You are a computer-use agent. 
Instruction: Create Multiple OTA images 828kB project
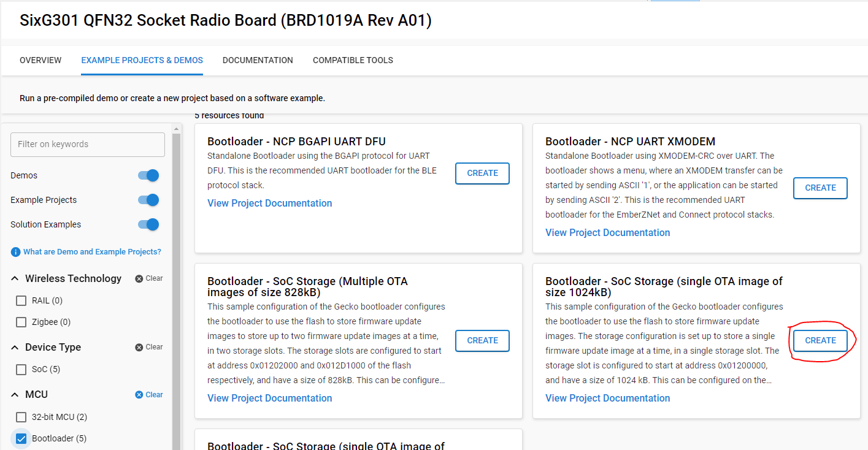pos(482,340)
